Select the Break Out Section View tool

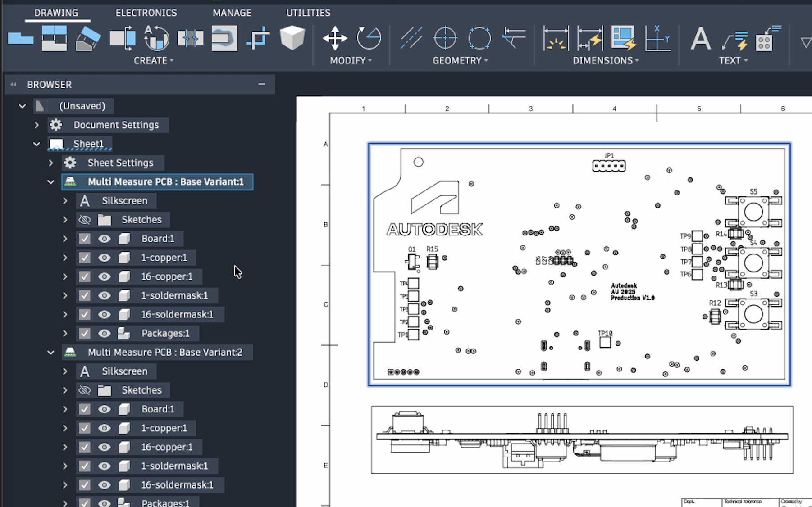[x=224, y=38]
